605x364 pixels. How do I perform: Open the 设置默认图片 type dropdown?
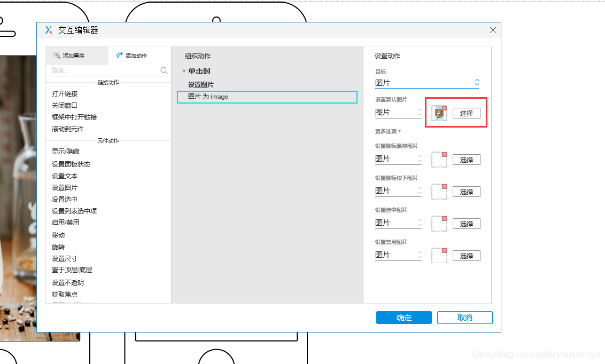398,113
